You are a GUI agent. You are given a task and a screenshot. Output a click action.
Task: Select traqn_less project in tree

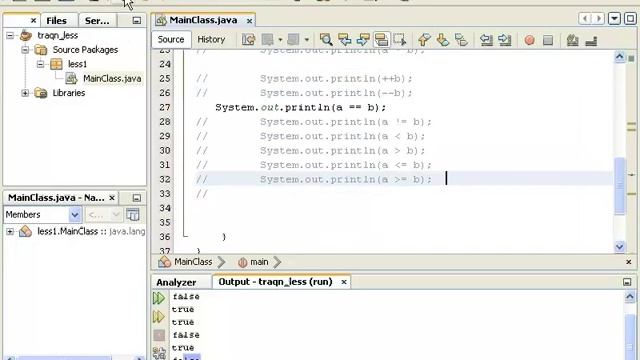point(57,36)
